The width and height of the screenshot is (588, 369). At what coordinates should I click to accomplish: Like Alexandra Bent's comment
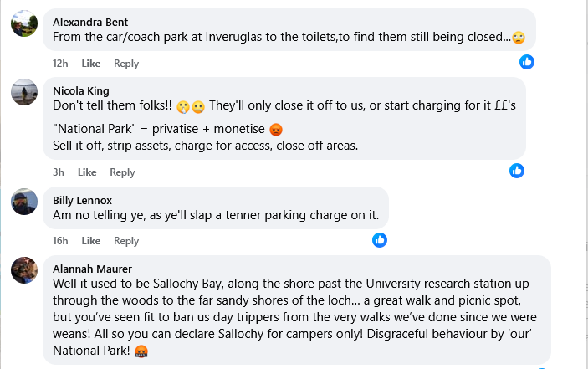coord(90,64)
